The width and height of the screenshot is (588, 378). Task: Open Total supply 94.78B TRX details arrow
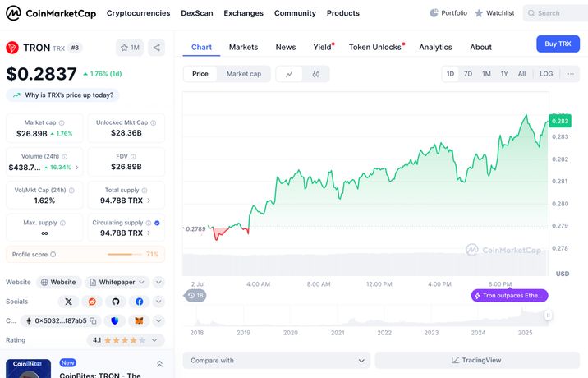pos(149,201)
